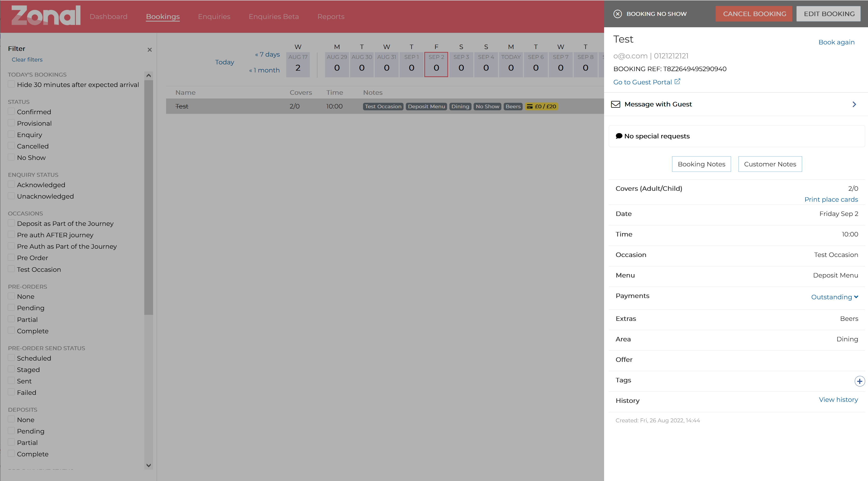The width and height of the screenshot is (868, 481).
Task: Select the AUG 29 date cell
Action: point(337,65)
